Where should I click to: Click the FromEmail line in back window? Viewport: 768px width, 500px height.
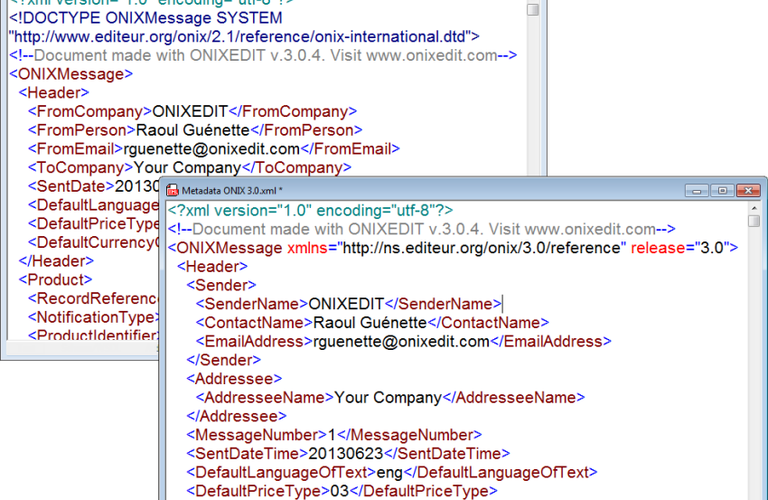click(x=214, y=149)
